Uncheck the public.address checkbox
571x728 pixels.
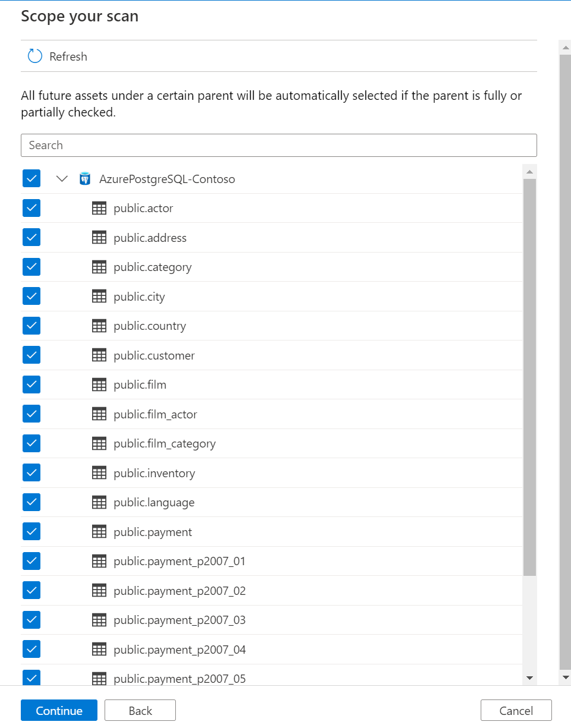[x=31, y=237]
